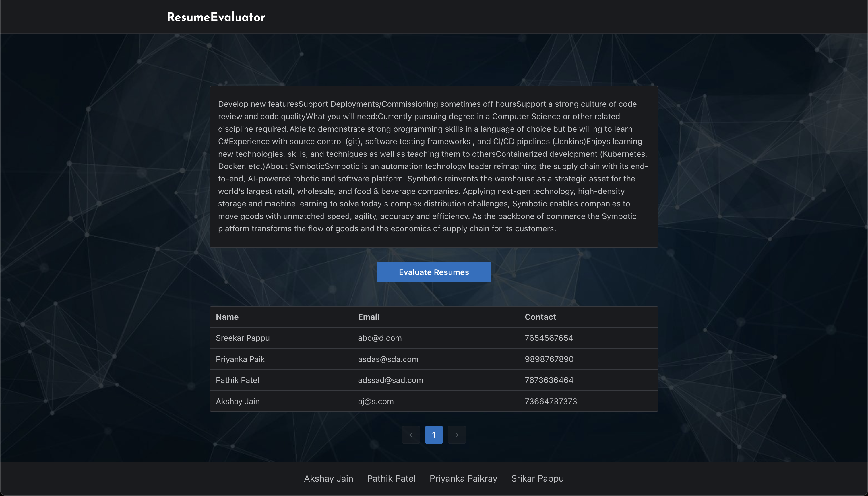
Task: Click email asdas@sda.com
Action: pyautogui.click(x=388, y=359)
